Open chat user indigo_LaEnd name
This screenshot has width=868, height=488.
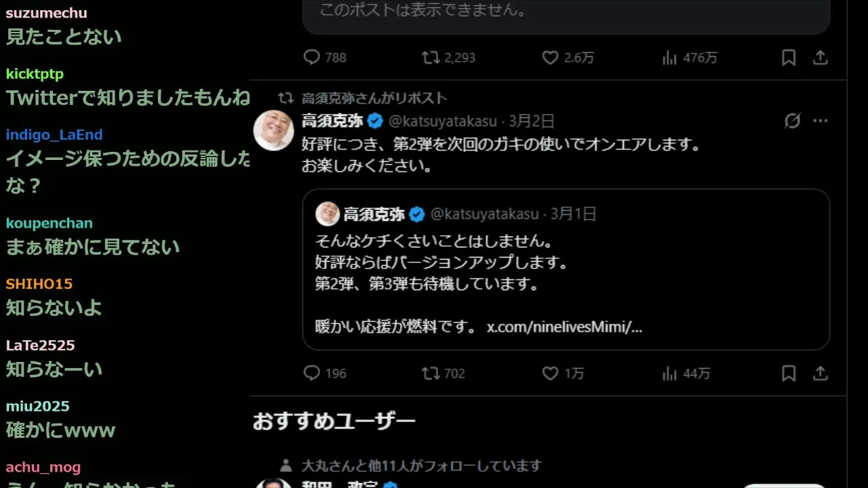[54, 135]
